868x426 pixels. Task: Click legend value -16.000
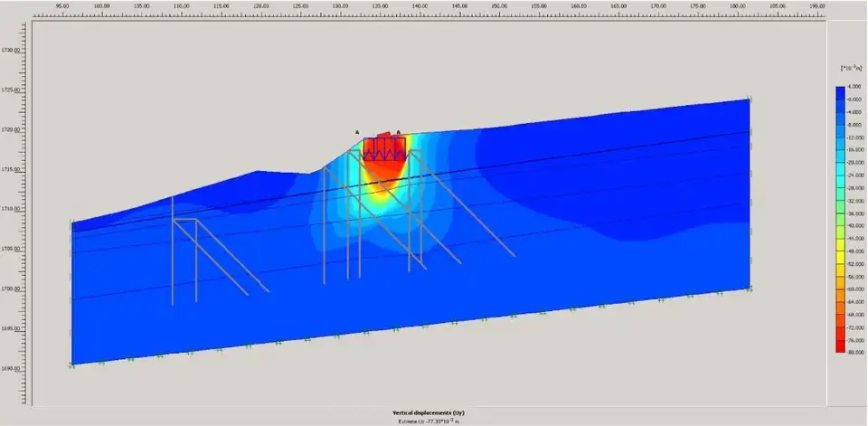[x=854, y=150]
